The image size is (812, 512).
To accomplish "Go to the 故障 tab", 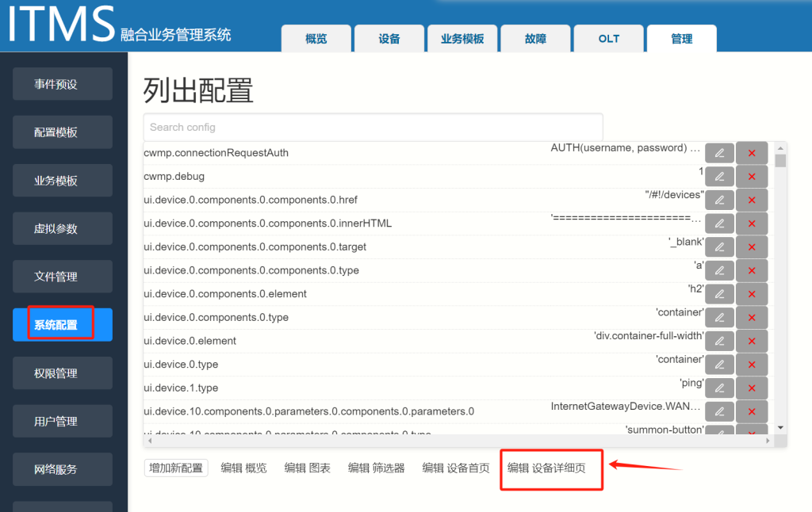I will 535,39.
